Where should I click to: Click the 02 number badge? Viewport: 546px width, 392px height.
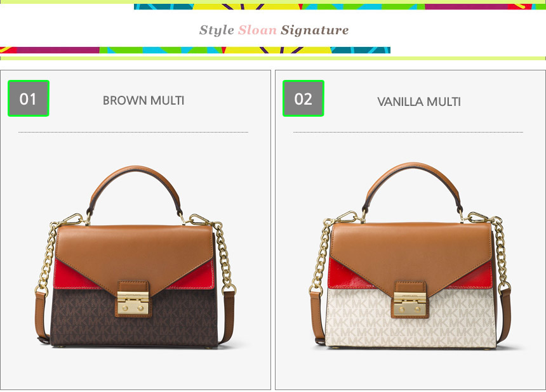pyautogui.click(x=303, y=98)
